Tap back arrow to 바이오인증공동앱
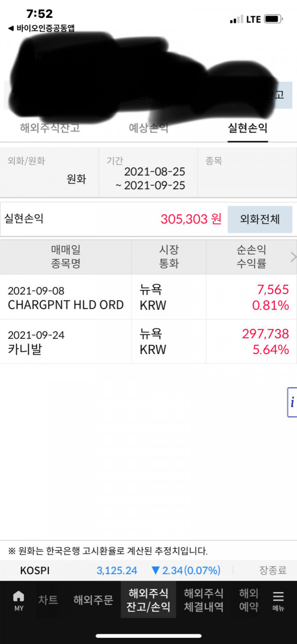This screenshot has height=644, width=297. (x=10, y=29)
